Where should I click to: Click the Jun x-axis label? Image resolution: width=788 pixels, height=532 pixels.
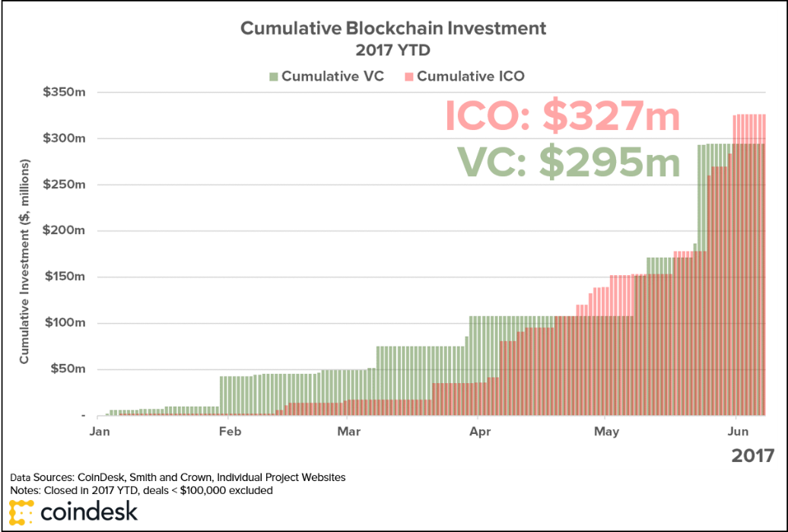(736, 432)
